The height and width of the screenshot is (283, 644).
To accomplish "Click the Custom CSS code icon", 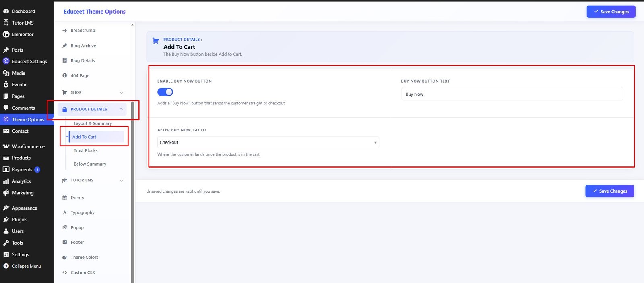I will (64, 273).
